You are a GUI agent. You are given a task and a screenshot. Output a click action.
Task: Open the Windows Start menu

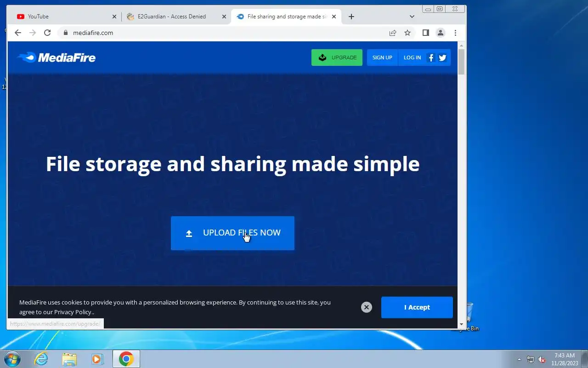12,359
